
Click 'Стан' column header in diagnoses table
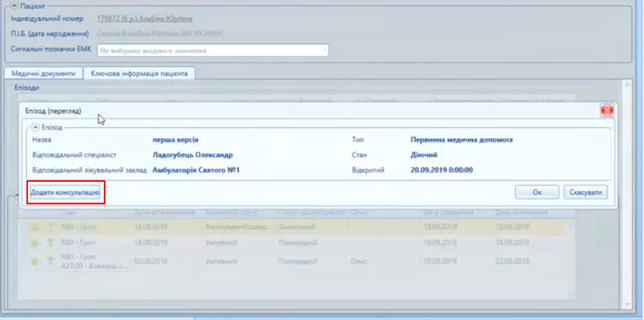pyautogui.click(x=69, y=213)
